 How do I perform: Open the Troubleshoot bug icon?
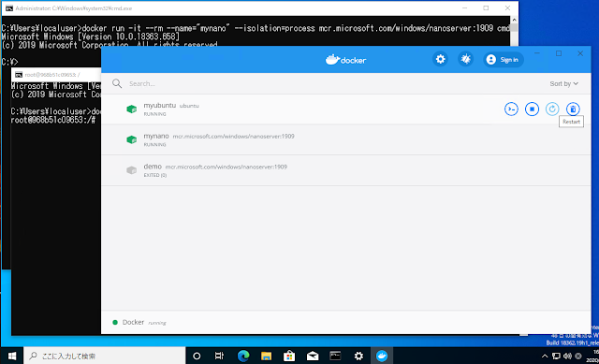point(466,59)
